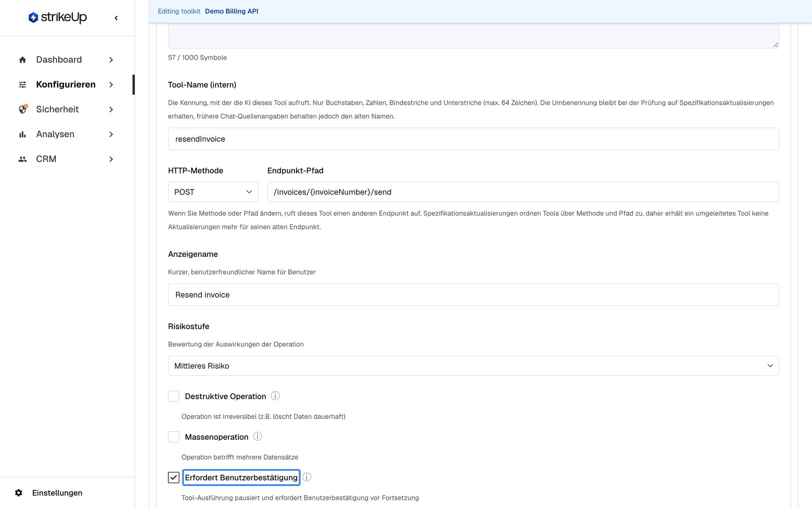Click the Endpunkt-Pfad input field
This screenshot has height=508, width=812.
pyautogui.click(x=523, y=192)
